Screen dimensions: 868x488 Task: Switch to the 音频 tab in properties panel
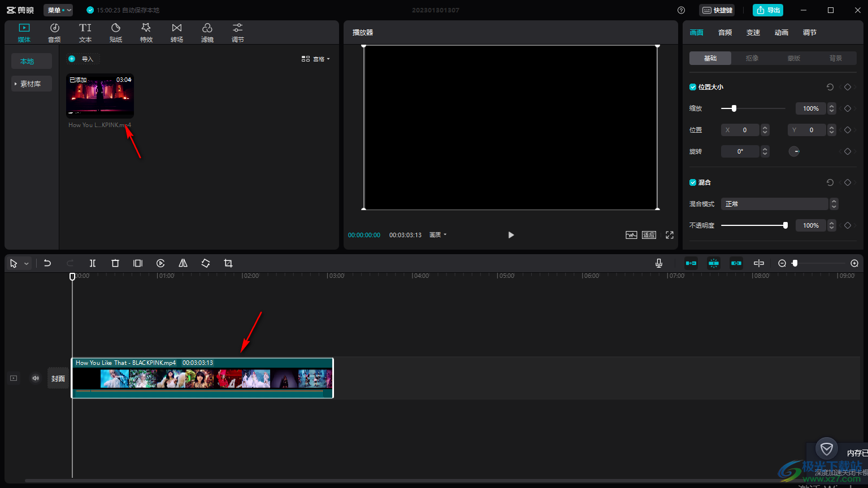coord(725,33)
